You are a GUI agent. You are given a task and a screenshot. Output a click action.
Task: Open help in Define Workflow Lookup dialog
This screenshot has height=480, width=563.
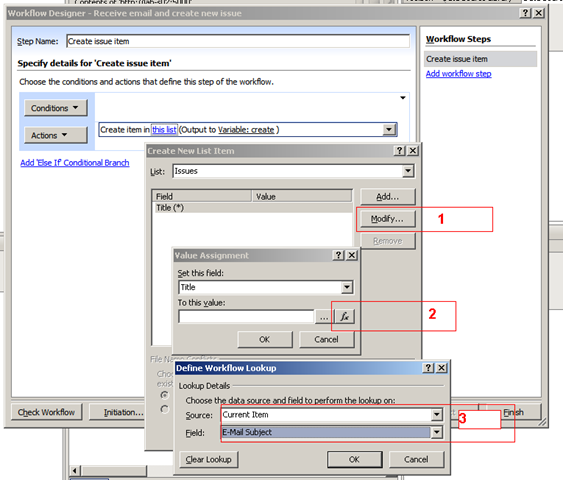coord(428,368)
